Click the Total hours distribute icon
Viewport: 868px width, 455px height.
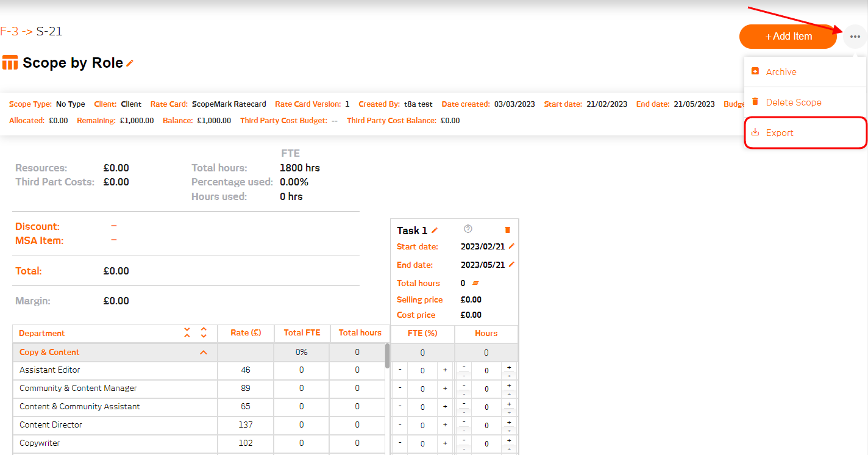point(475,283)
